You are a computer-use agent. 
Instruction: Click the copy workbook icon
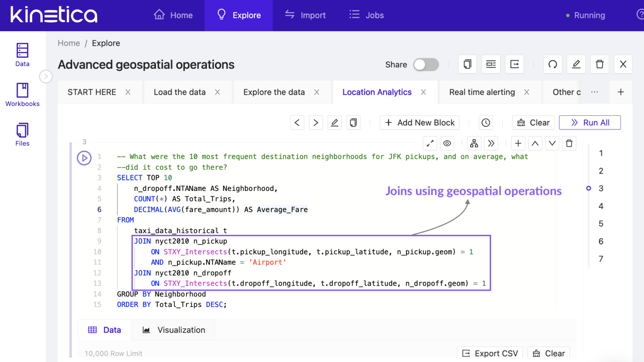point(467,64)
